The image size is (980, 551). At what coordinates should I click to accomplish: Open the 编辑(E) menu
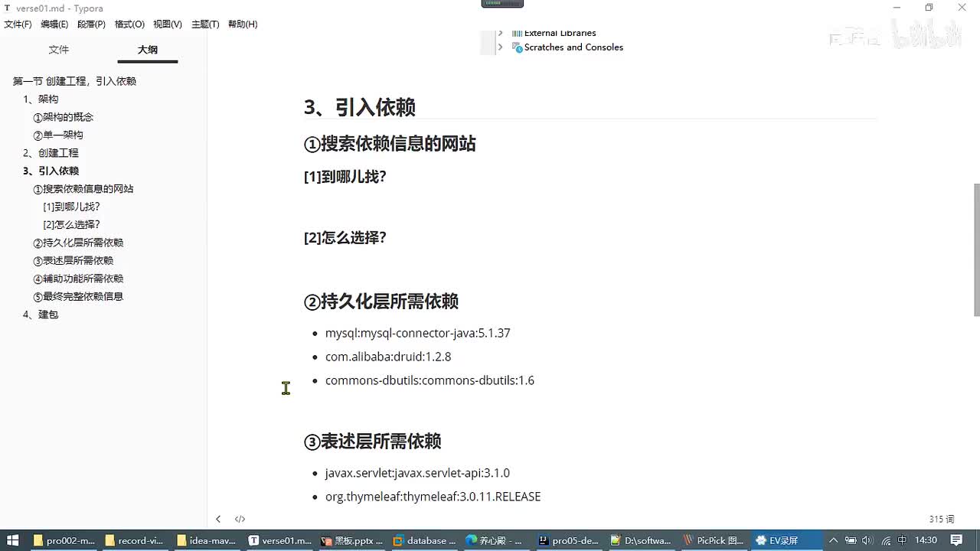54,24
